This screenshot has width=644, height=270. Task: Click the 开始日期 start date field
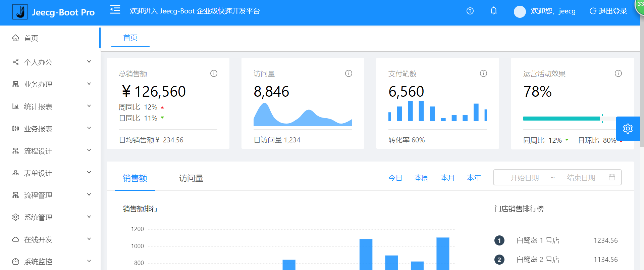pos(525,178)
